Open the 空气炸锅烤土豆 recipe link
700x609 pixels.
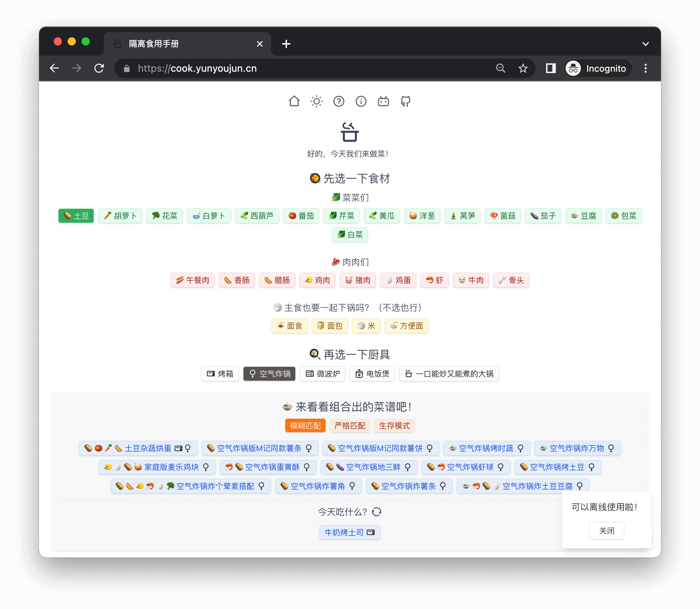[557, 467]
